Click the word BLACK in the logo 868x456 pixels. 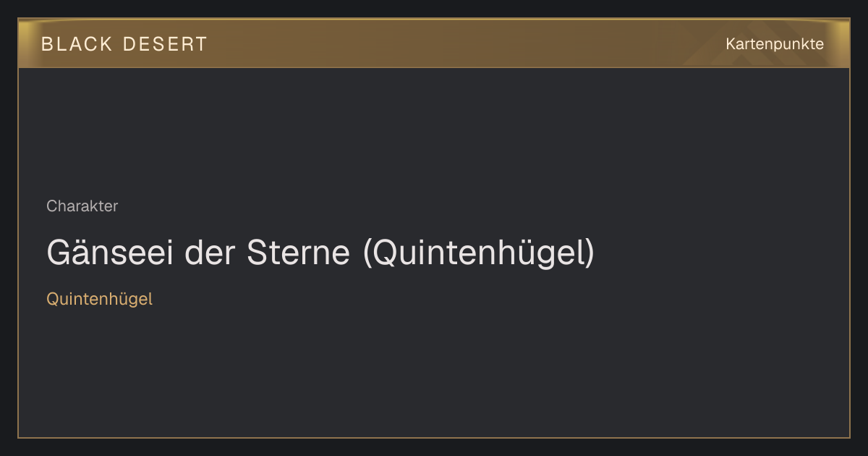(x=77, y=44)
